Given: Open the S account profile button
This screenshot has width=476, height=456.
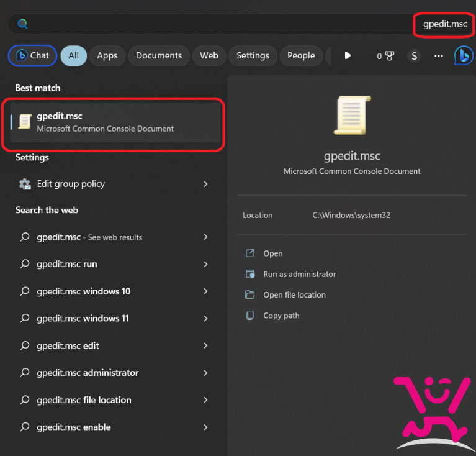Looking at the screenshot, I should [x=414, y=56].
